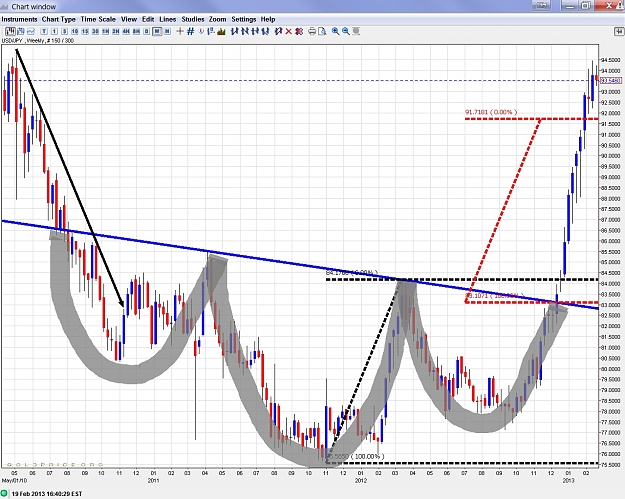Select the line chart type icon
625x499 pixels.
(30, 31)
